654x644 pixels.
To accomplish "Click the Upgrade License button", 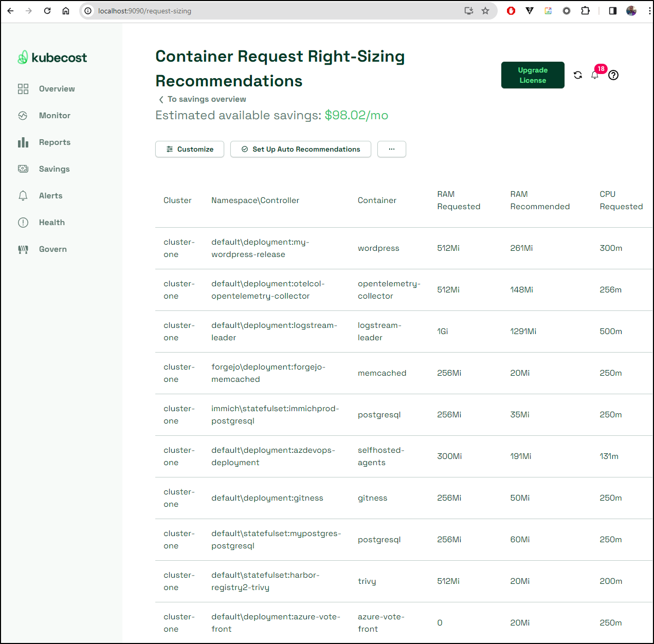I will pos(533,75).
